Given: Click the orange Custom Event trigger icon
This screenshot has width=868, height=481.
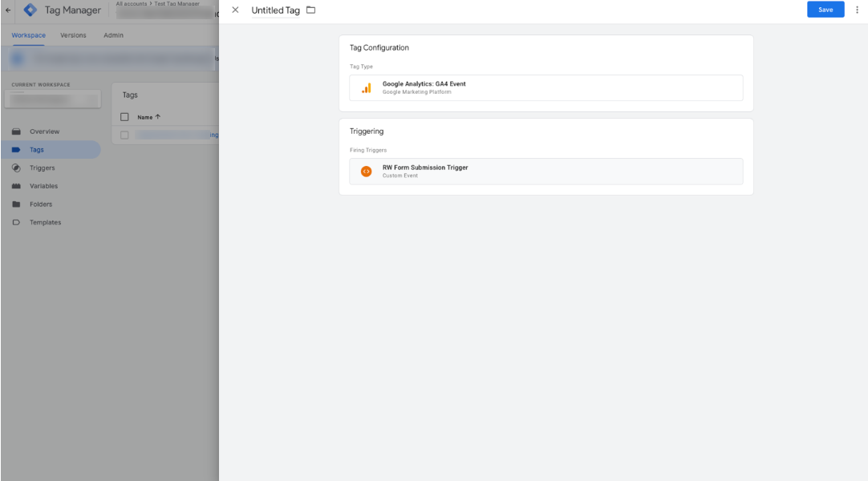Looking at the screenshot, I should click(x=367, y=172).
